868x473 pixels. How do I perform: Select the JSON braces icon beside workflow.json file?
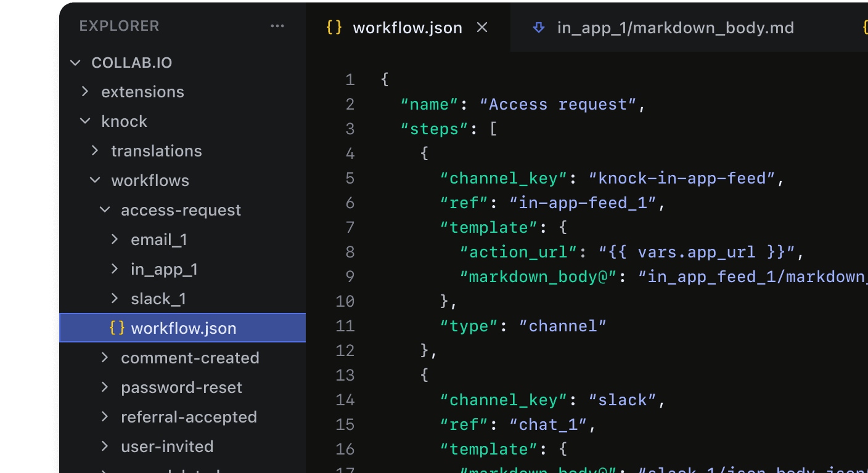click(117, 328)
